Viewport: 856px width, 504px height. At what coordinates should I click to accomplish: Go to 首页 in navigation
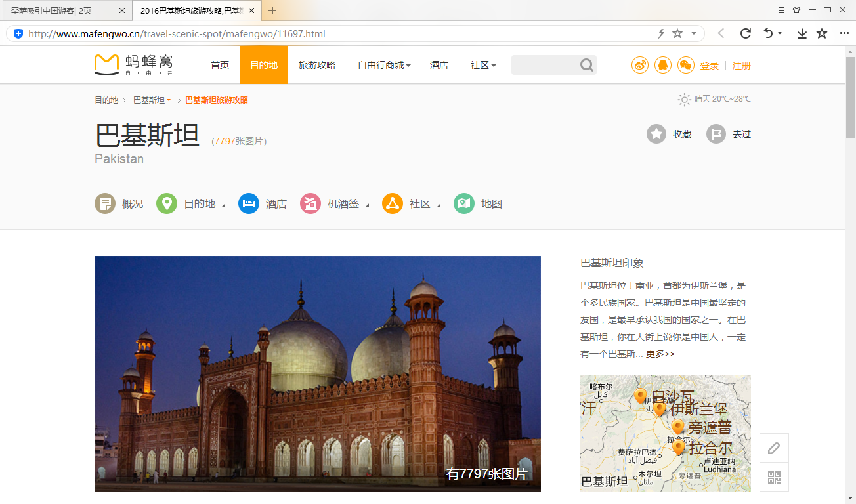[x=220, y=65]
